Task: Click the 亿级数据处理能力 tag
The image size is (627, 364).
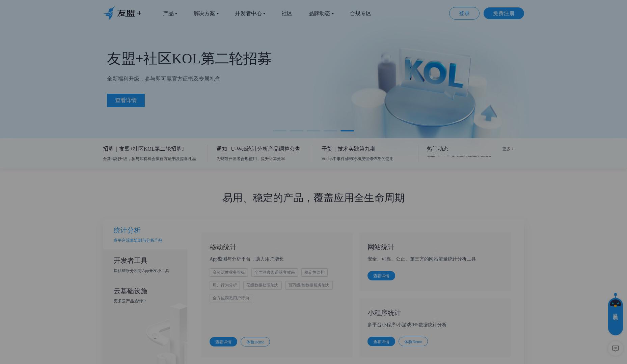Action: 263,285
